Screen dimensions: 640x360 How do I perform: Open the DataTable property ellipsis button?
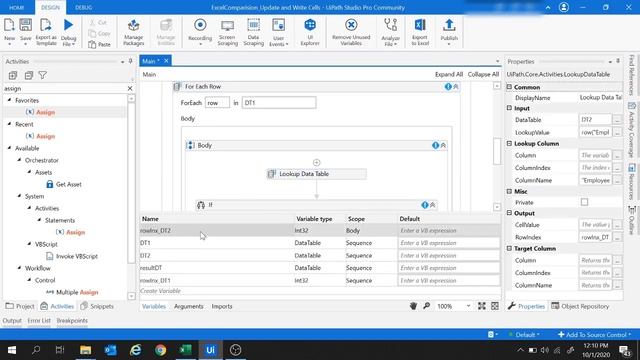[617, 120]
